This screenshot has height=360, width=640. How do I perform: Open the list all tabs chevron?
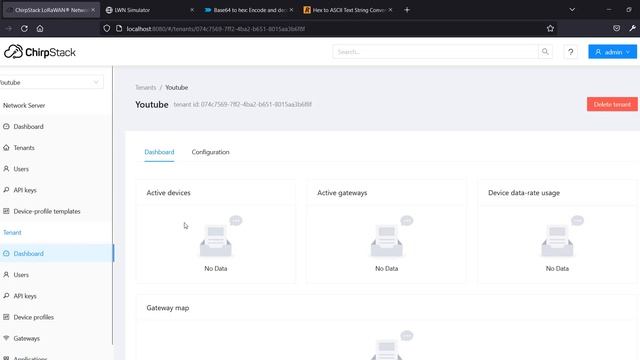(572, 10)
